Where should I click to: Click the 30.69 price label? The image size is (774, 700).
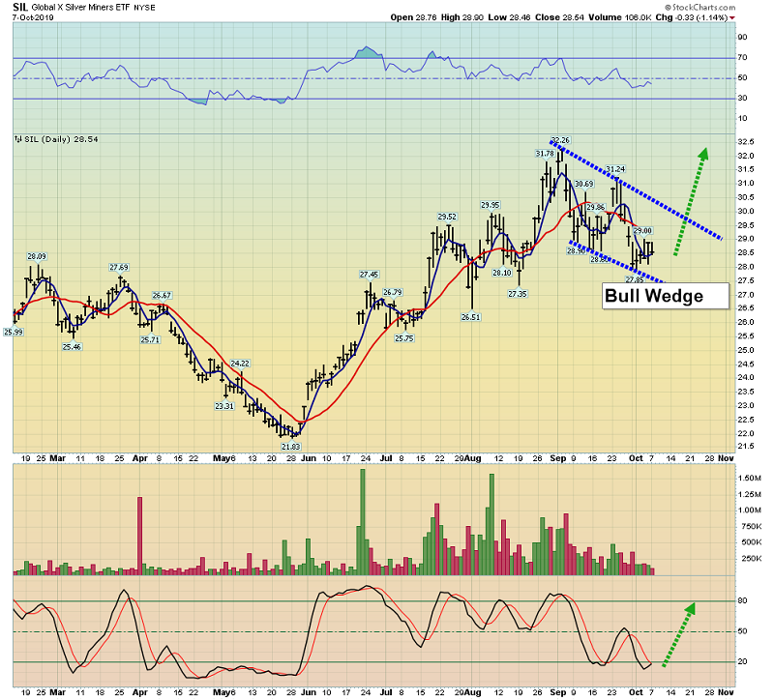[x=584, y=184]
